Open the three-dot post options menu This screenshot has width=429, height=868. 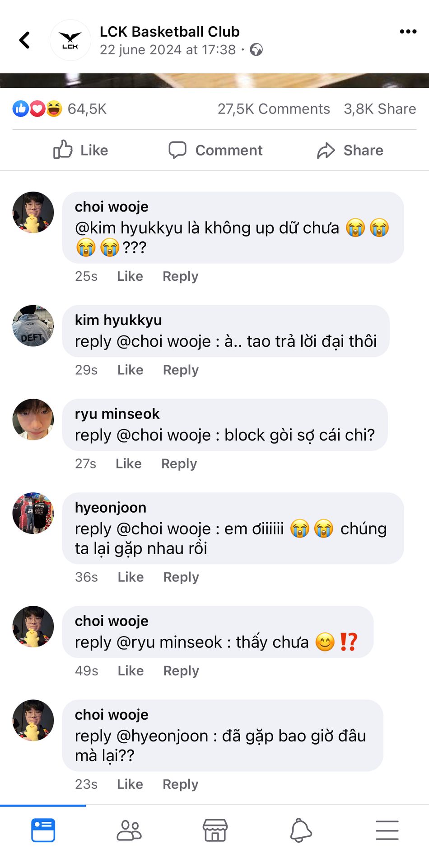pos(408,32)
